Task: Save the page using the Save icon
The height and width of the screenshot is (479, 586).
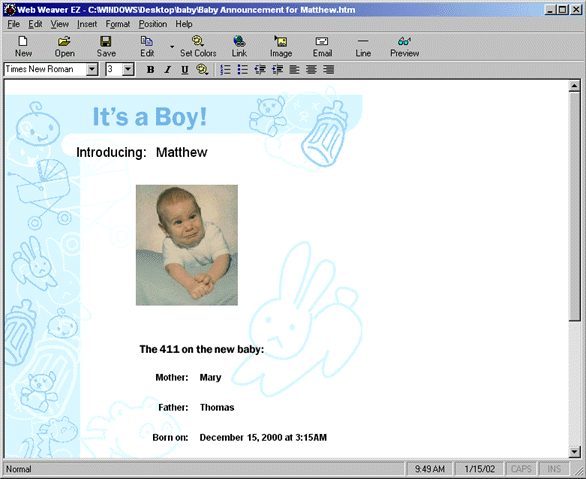Action: (106, 46)
